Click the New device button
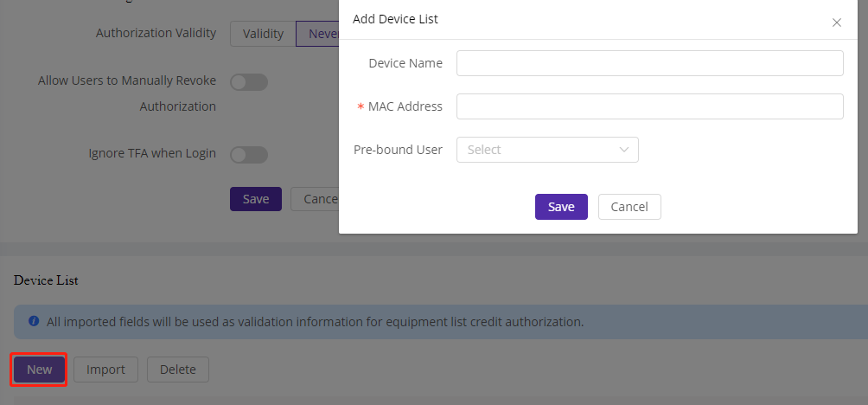The height and width of the screenshot is (405, 868). [x=40, y=370]
